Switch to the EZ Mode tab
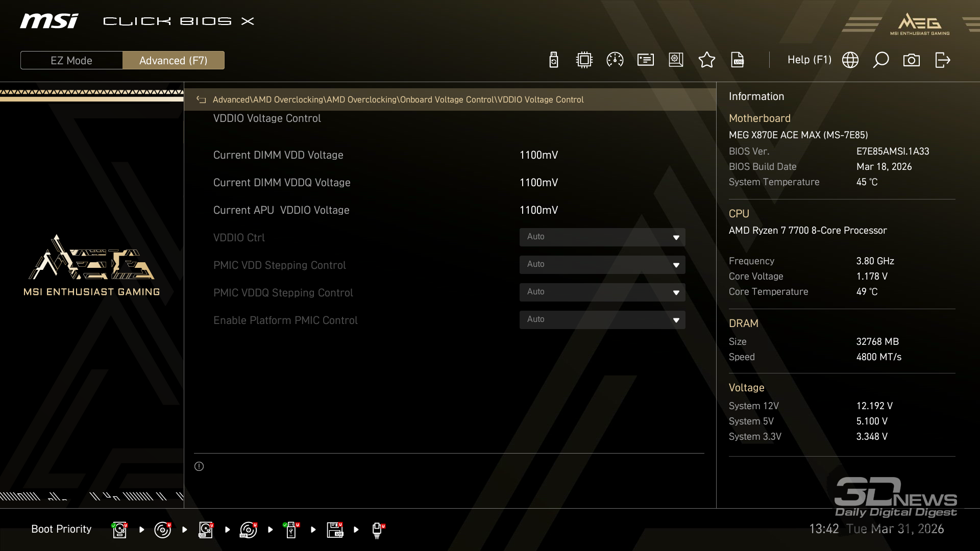This screenshot has width=980, height=551. point(71,60)
